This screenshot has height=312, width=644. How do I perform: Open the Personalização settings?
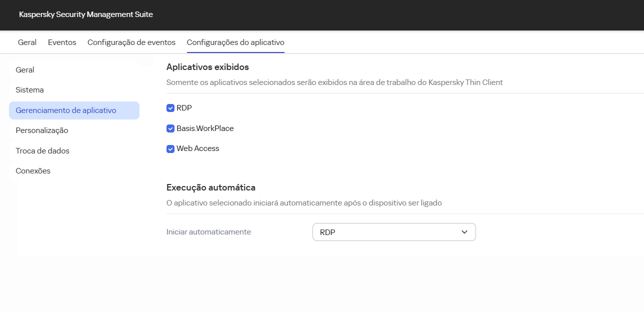(x=42, y=130)
